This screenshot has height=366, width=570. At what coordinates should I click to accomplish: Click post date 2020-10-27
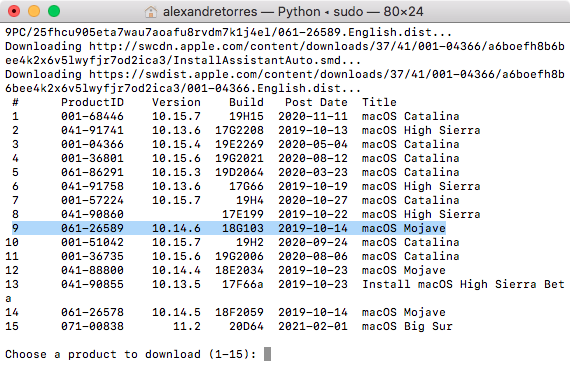(x=313, y=200)
